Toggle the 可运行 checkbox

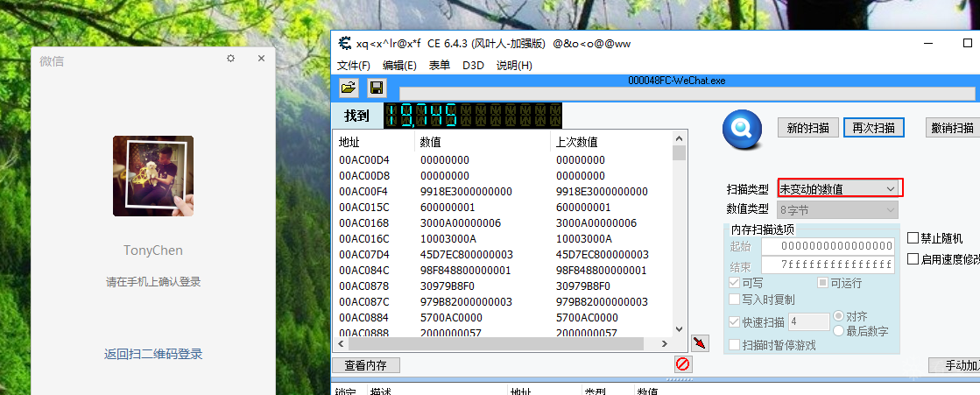823,283
